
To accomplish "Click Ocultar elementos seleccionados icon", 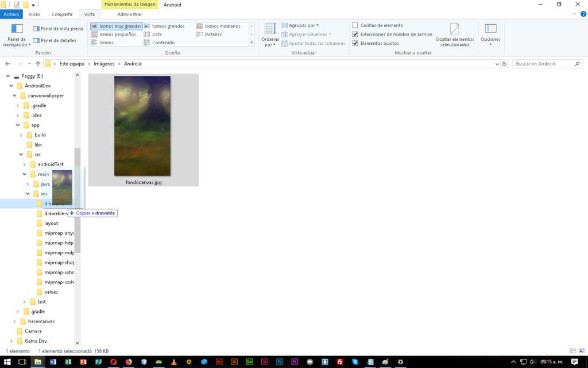I will pyautogui.click(x=455, y=29).
